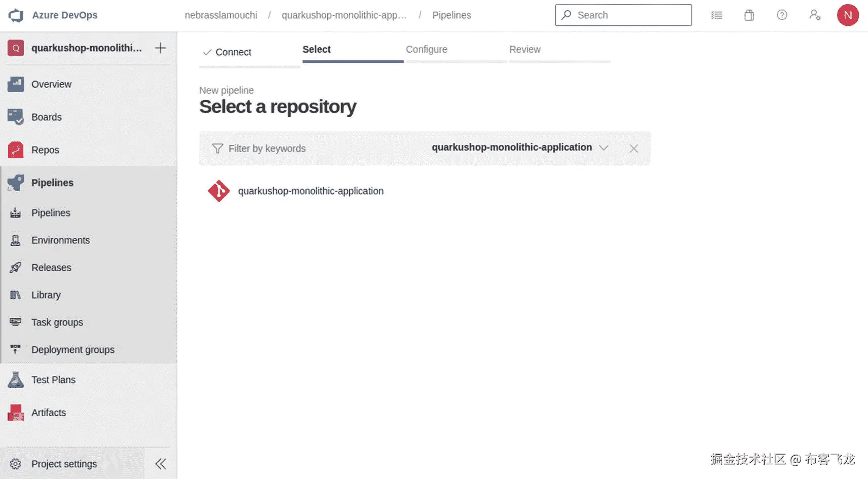Click the nebrasslamouchi breadcrumb link
The height and width of the screenshot is (479, 868).
coord(221,15)
